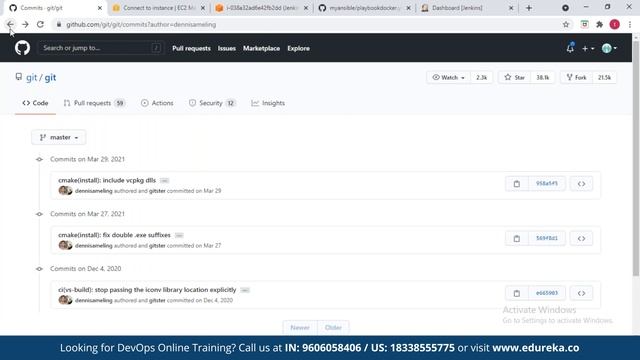Close the Connect to instance EC2 tab
640x360 pixels.
click(203, 8)
